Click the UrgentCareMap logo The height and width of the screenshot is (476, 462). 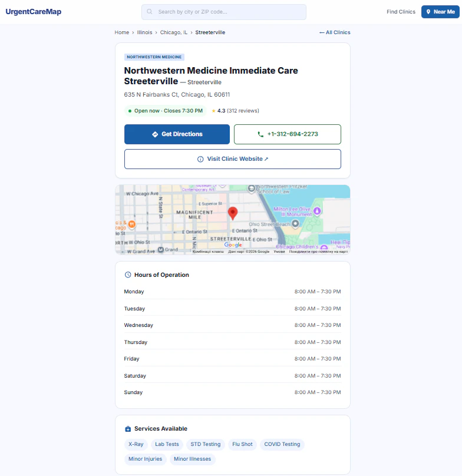[34, 12]
